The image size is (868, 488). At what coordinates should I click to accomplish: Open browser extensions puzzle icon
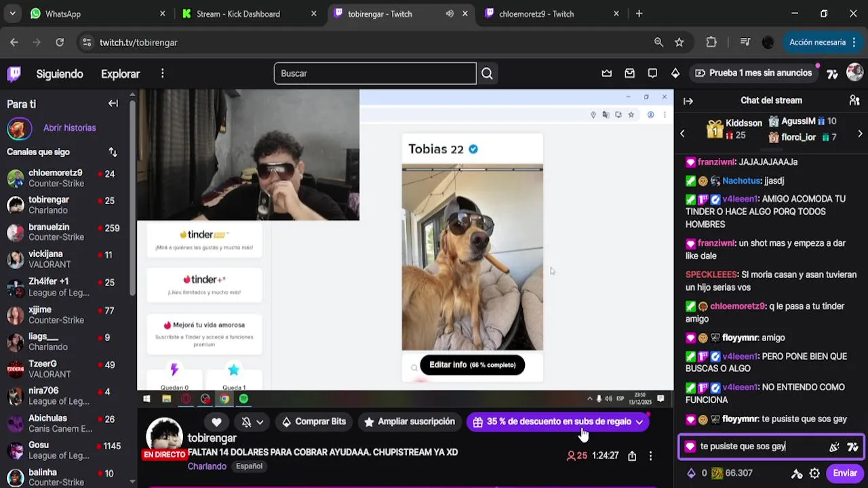[x=711, y=42]
